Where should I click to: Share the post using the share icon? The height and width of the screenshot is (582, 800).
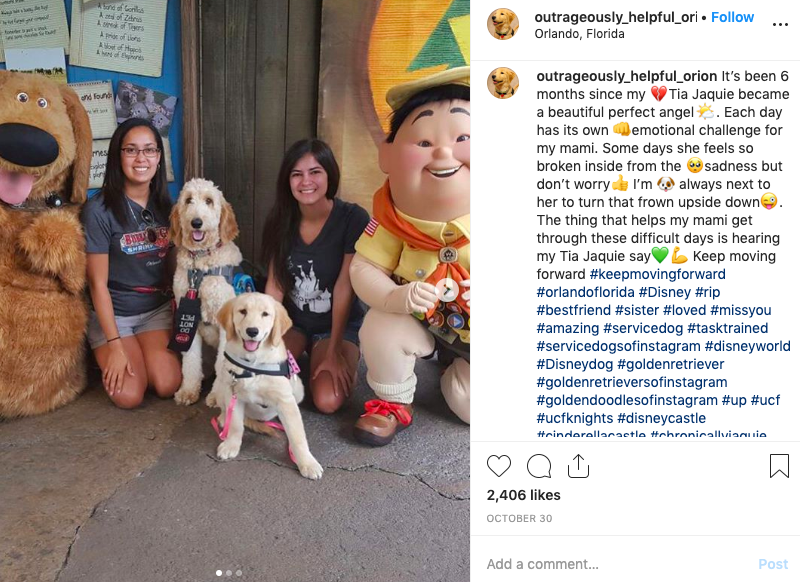(x=578, y=465)
